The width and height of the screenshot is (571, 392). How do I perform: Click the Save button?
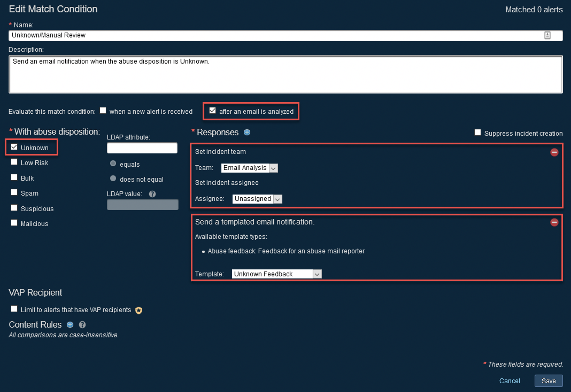point(548,381)
